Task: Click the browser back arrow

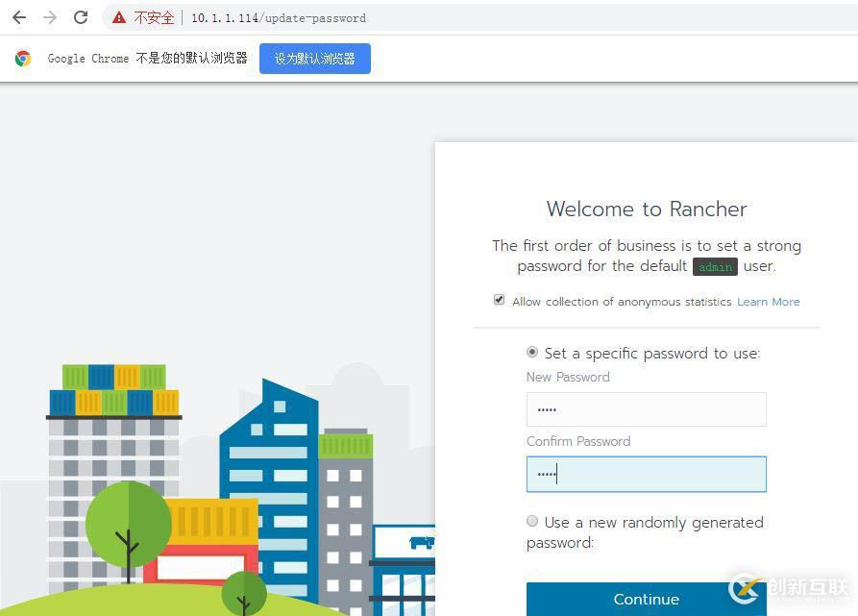Action: pos(19,17)
